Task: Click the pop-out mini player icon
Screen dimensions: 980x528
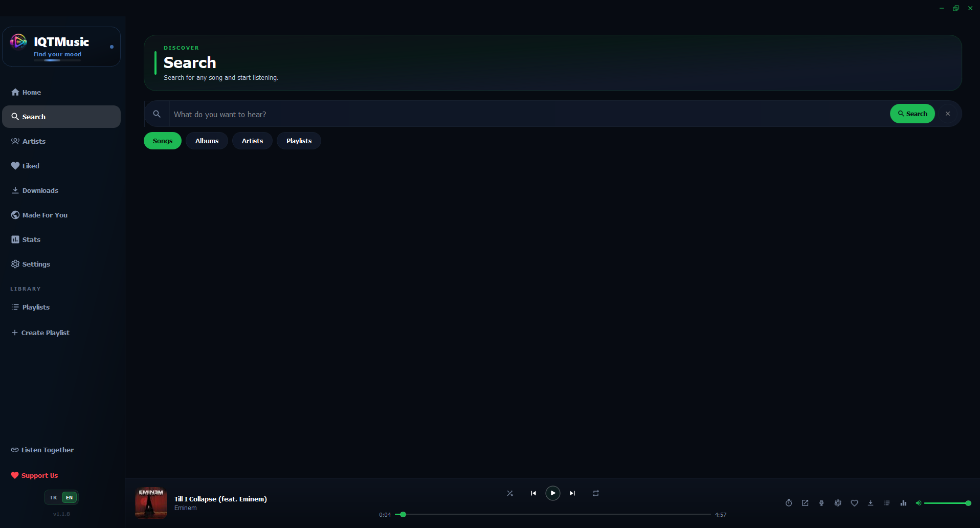Action: [805, 503]
